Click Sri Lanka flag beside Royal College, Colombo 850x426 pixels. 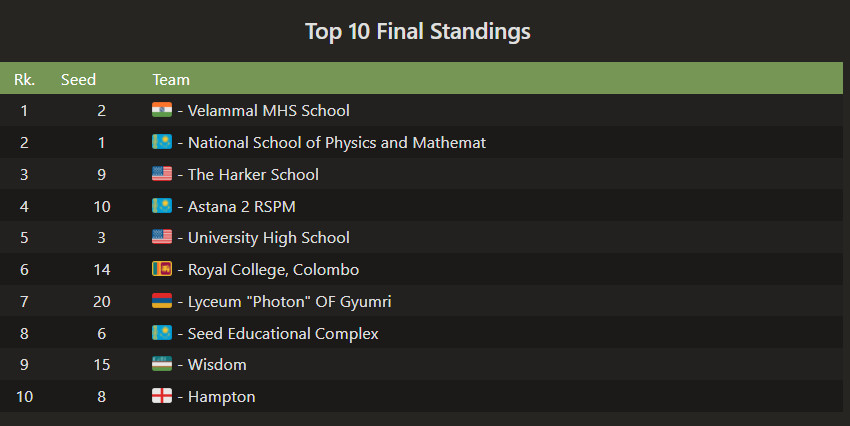pyautogui.click(x=162, y=269)
